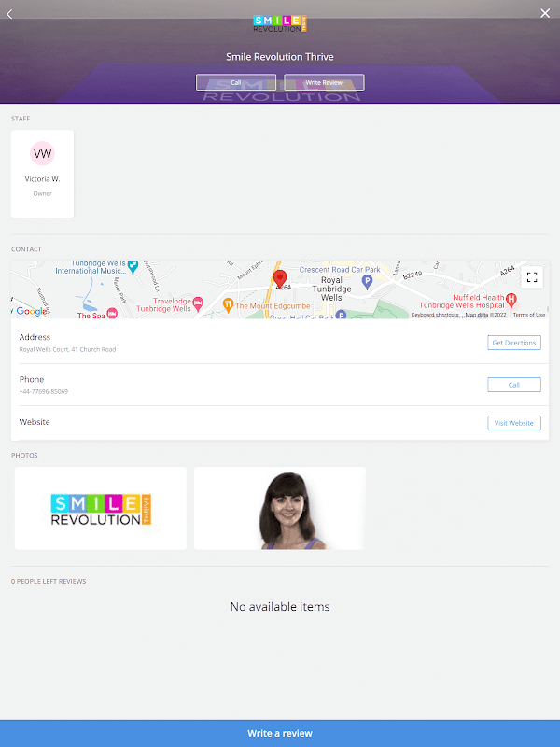Click the Visit Website button
This screenshot has height=747, width=560.
pos(514,423)
